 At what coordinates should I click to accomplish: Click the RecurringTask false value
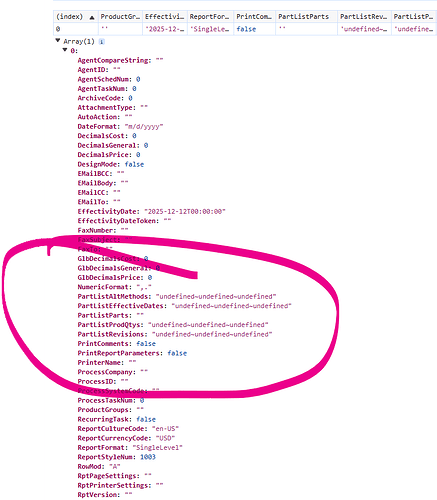(x=146, y=419)
